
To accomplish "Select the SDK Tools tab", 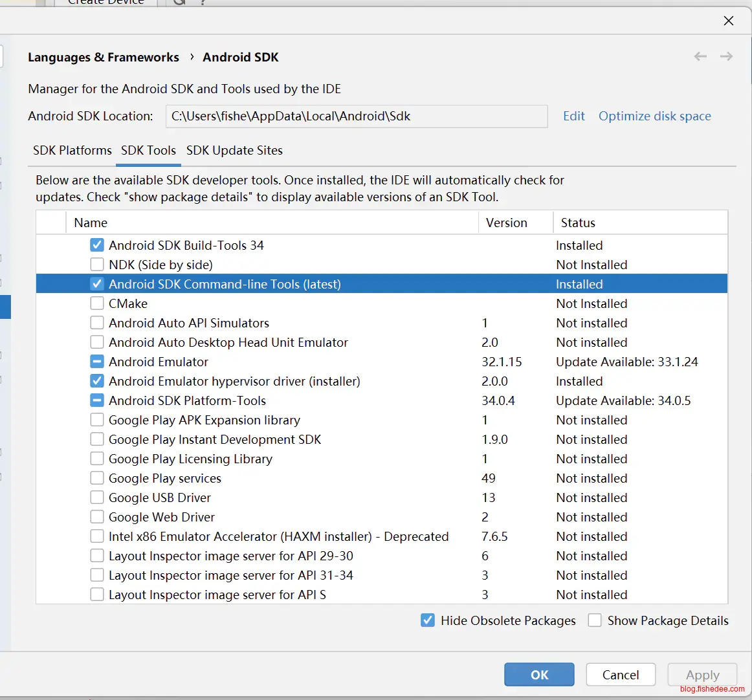I will coord(148,150).
